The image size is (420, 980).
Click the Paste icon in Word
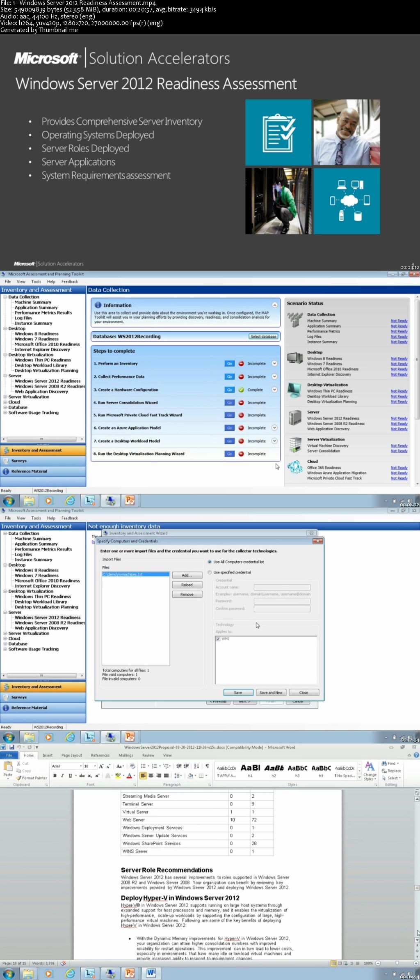coord(8,767)
